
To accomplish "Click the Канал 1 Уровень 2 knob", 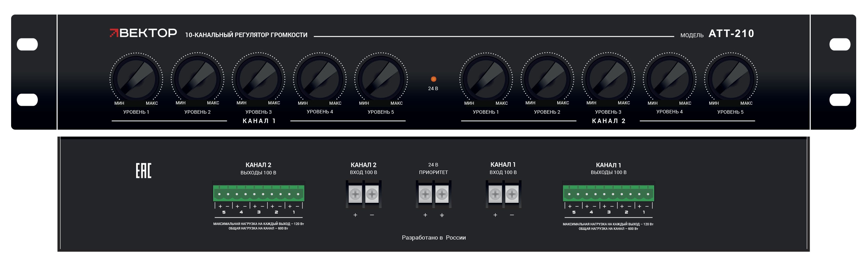I will coord(197,79).
